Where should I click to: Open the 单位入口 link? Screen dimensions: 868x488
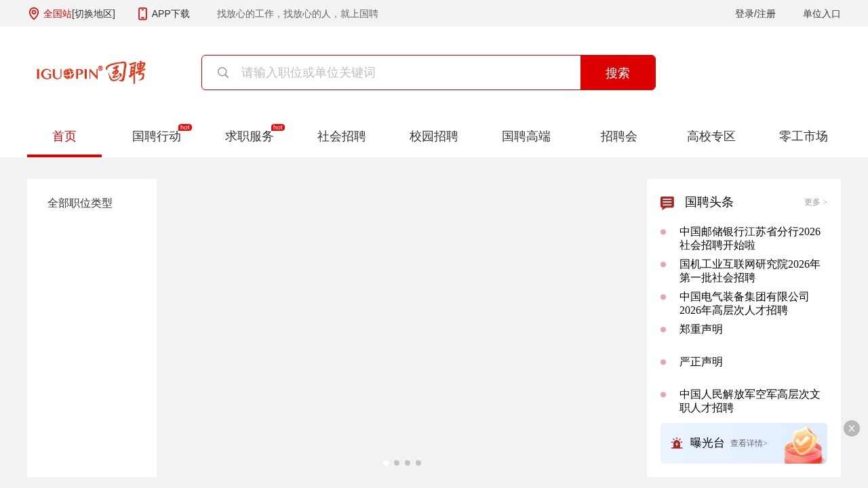tap(821, 14)
